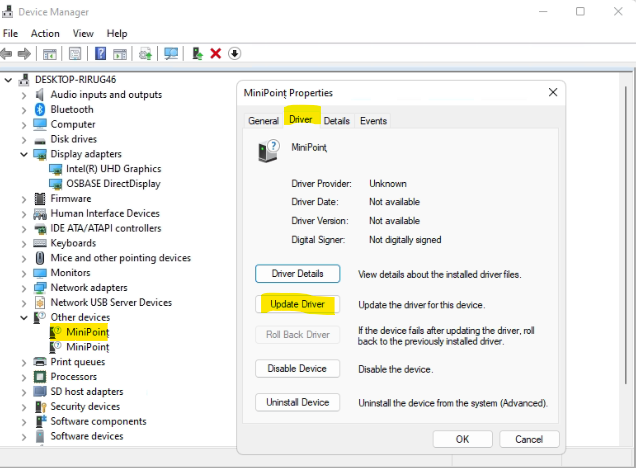Select the highlighted MiniPoint device
This screenshot has height=468, width=636.
[x=87, y=332]
